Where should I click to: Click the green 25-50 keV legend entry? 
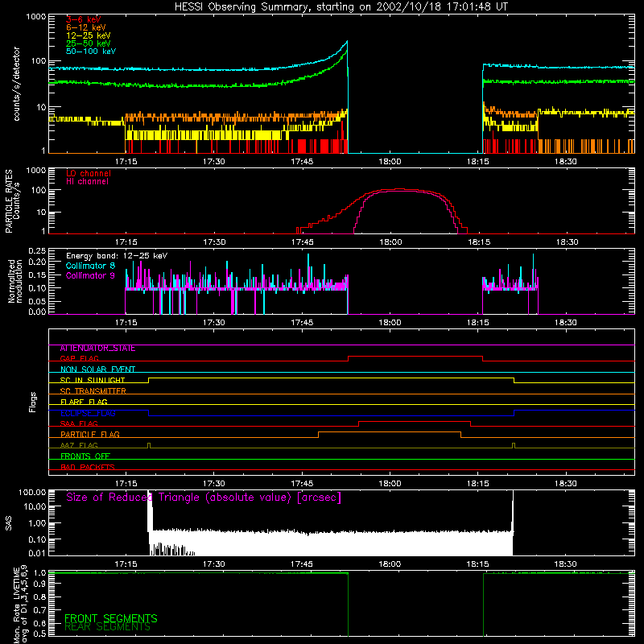(x=89, y=43)
